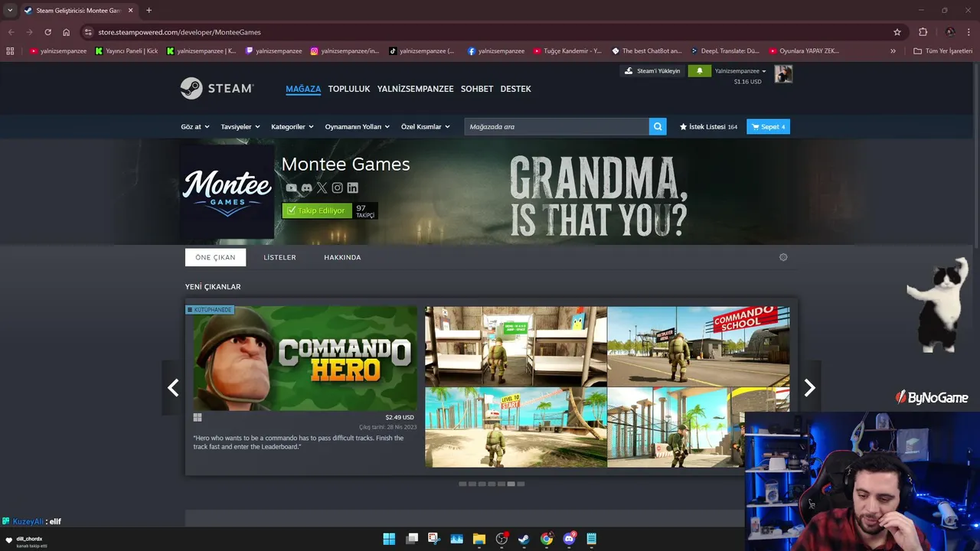The image size is (980, 551).
Task: Open Chrome tab search dropdown arrow
Action: coord(10,11)
